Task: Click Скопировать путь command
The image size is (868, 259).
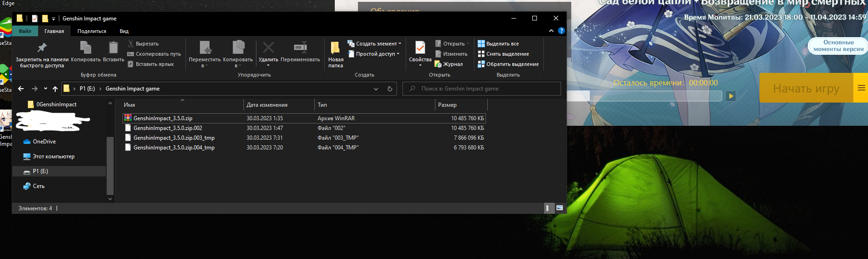Action: point(154,54)
